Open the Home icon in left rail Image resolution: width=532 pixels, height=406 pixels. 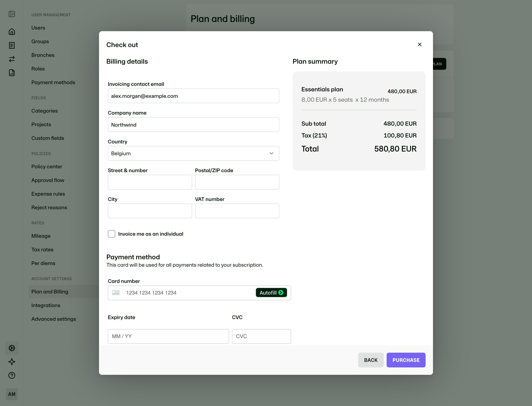tap(12, 32)
